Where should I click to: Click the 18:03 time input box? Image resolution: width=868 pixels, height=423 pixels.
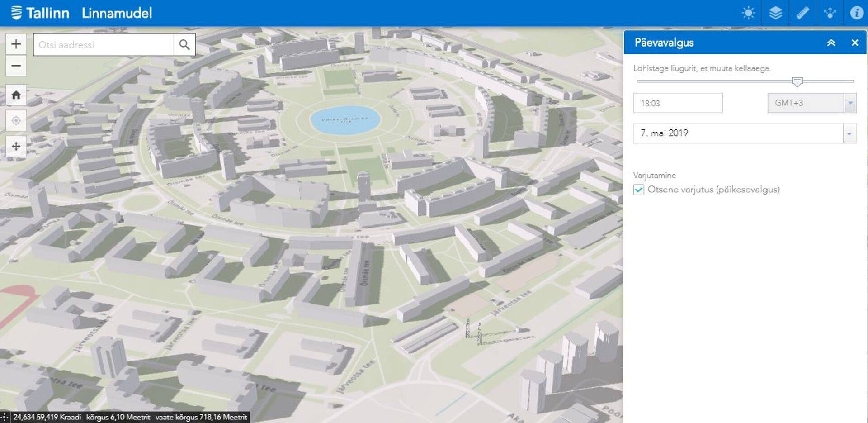click(x=677, y=103)
